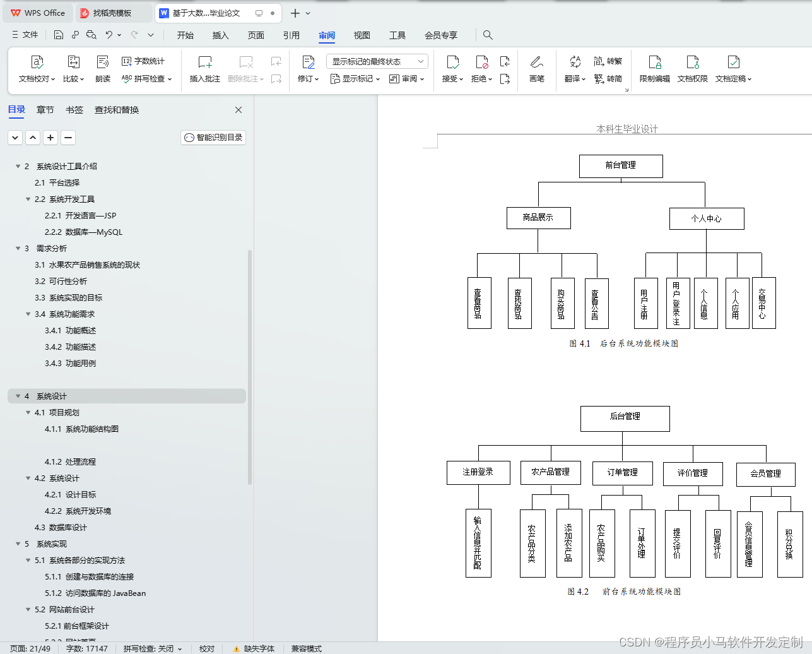812x654 pixels.
Task: Click the 朗读 read aloud icon
Action: click(x=103, y=62)
